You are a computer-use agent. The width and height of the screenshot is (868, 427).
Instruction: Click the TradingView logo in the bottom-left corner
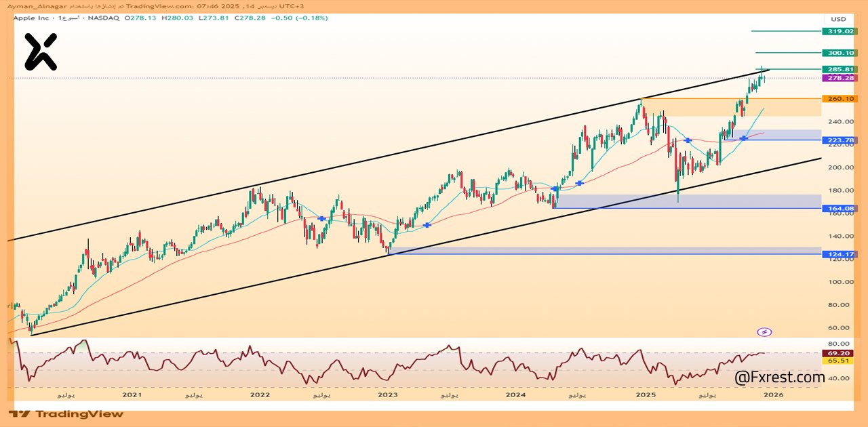tap(65, 413)
